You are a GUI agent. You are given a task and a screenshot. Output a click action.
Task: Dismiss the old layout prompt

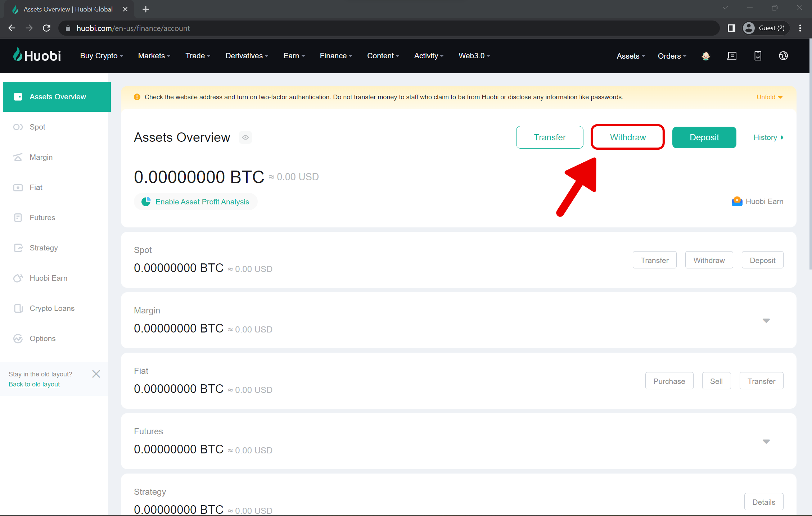point(96,374)
